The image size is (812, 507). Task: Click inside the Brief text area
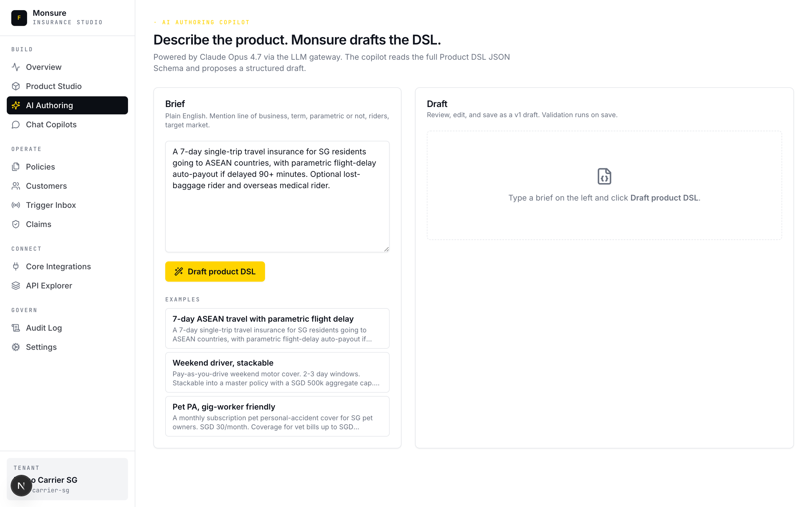[277, 196]
